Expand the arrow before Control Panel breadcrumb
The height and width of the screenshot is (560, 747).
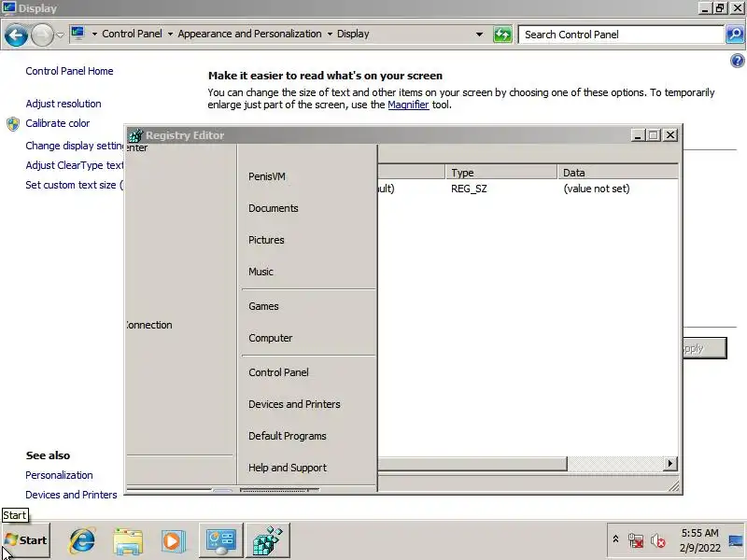click(x=94, y=35)
